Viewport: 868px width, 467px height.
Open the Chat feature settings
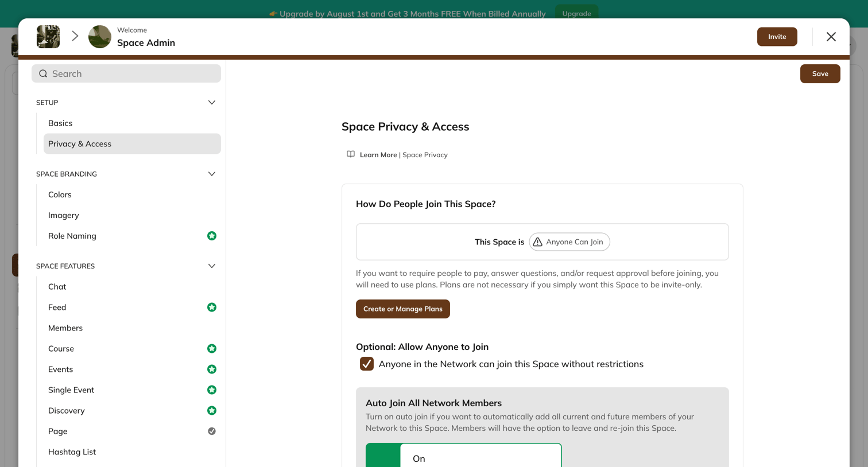tap(132, 287)
